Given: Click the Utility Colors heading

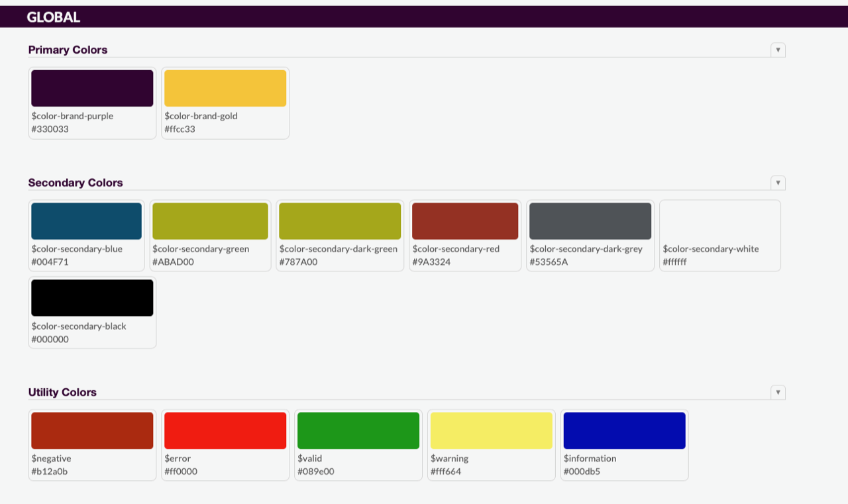Looking at the screenshot, I should click(62, 392).
